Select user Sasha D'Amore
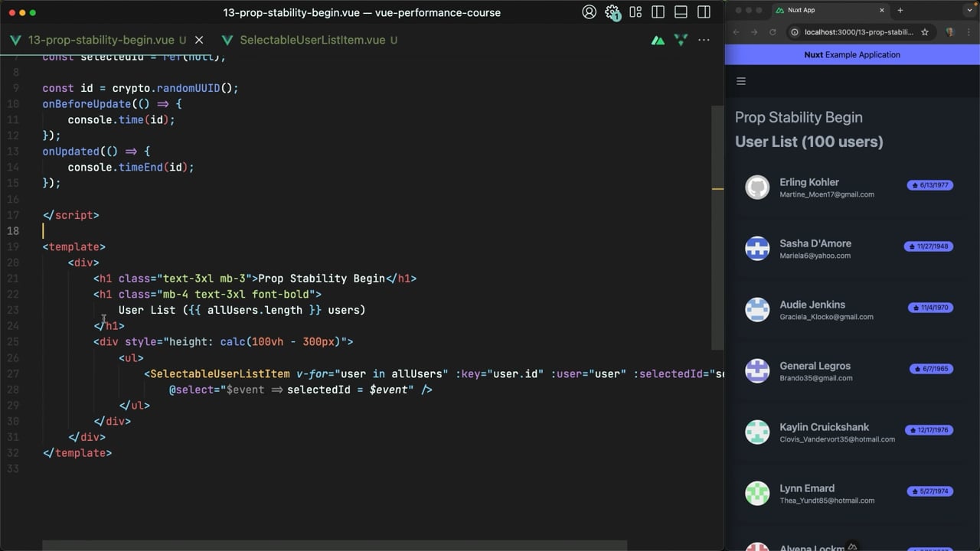 tap(851, 249)
